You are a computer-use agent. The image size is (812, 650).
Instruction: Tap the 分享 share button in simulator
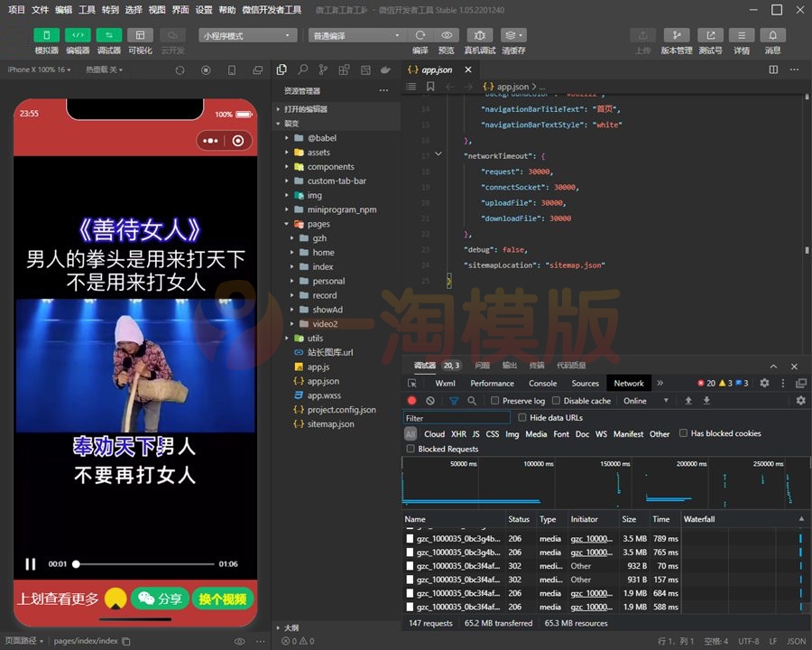tap(160, 599)
